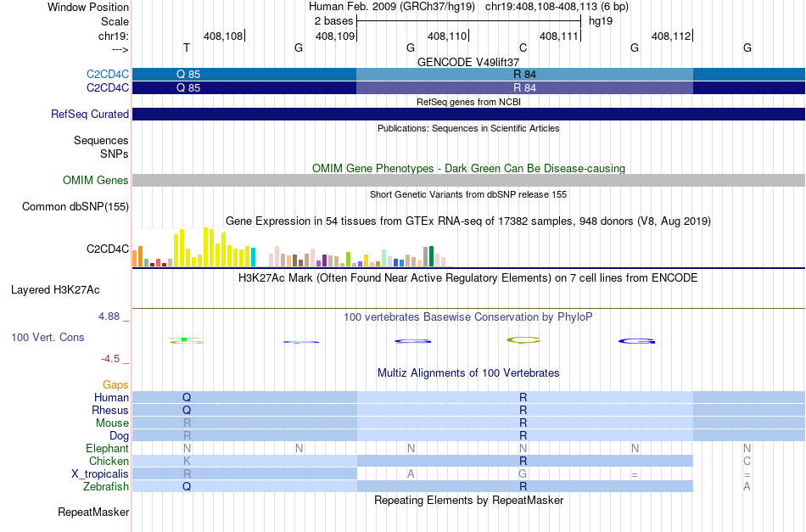Select the Elephant species label
This screenshot has height=532, width=806.
(107, 448)
